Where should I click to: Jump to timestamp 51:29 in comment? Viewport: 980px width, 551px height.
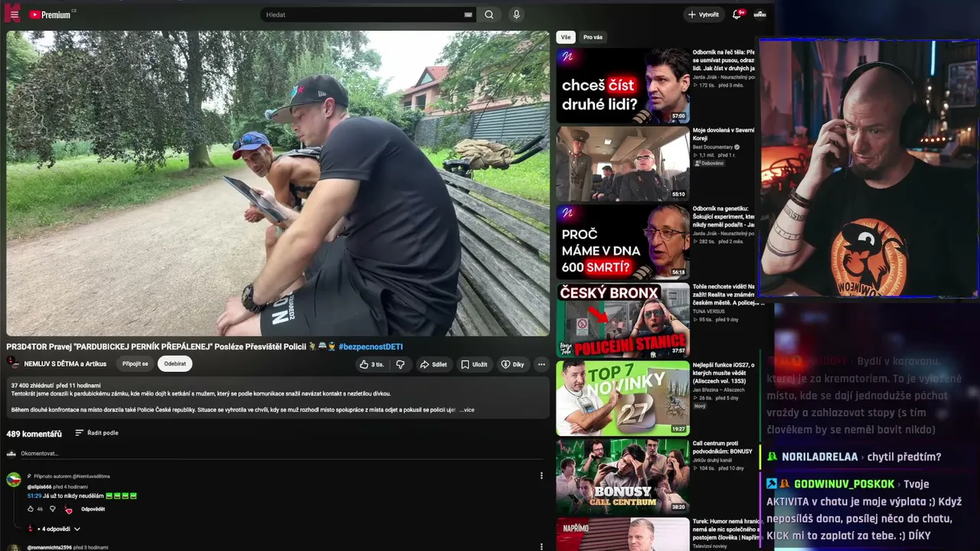point(34,496)
